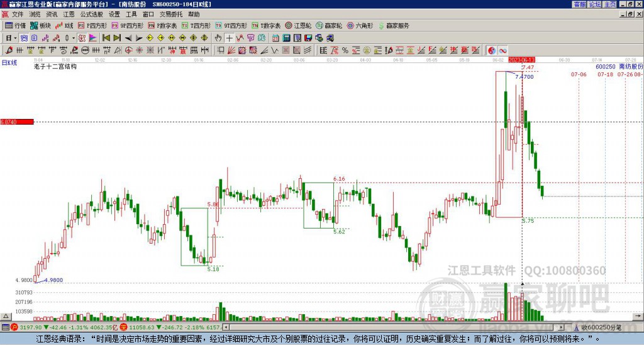Select the percent % drawing tool

click(x=345, y=50)
